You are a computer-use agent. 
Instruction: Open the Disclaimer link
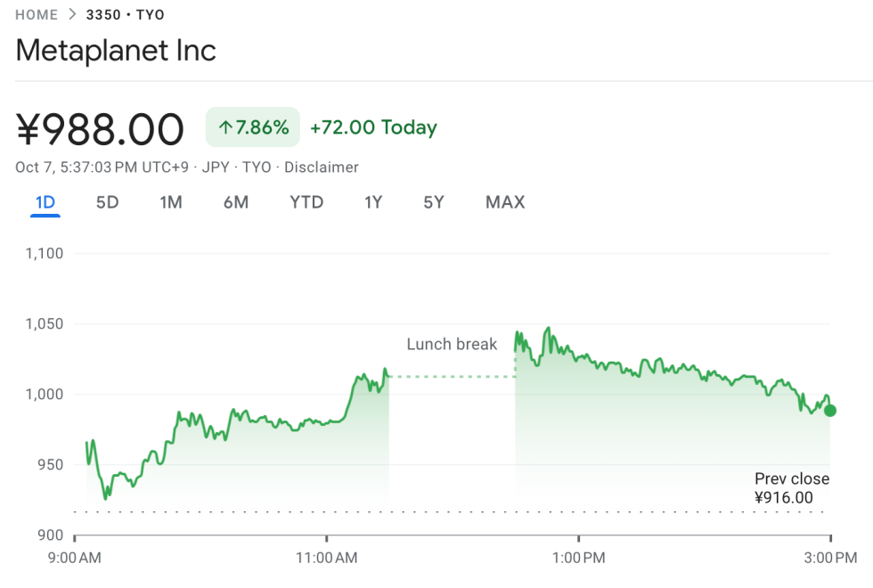coord(321,167)
